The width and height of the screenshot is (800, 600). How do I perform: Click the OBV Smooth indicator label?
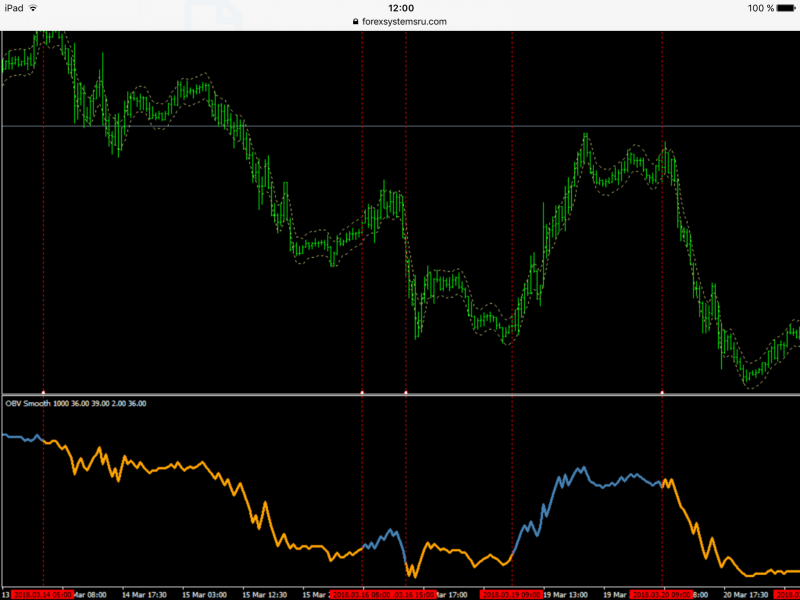(x=76, y=403)
